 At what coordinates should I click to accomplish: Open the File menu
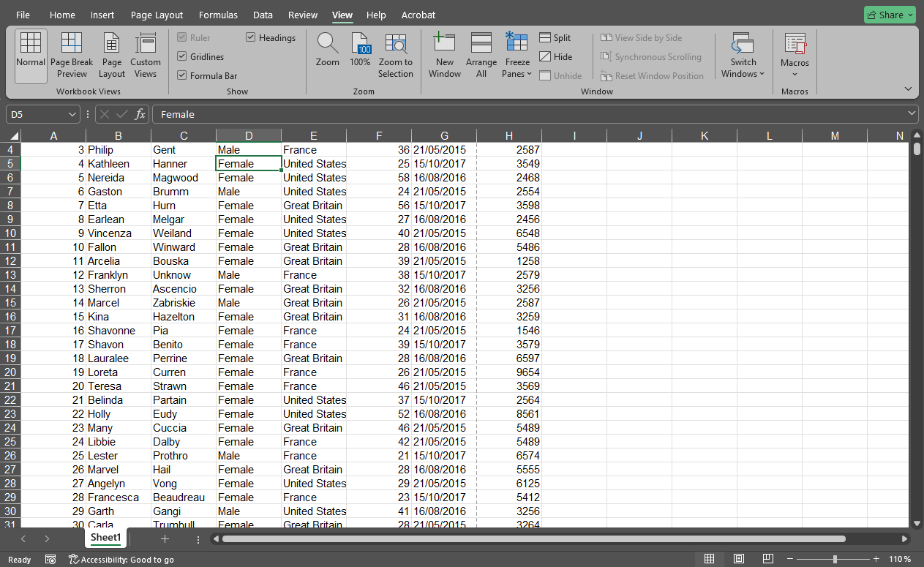coord(23,15)
